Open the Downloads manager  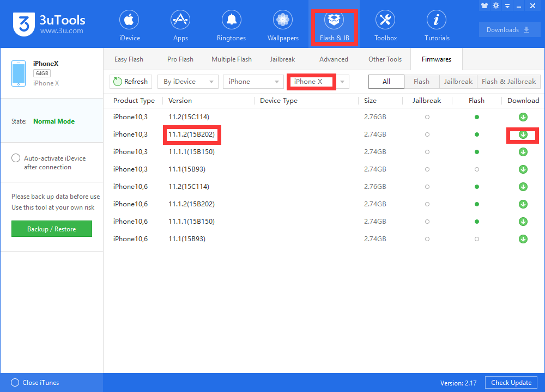click(509, 30)
